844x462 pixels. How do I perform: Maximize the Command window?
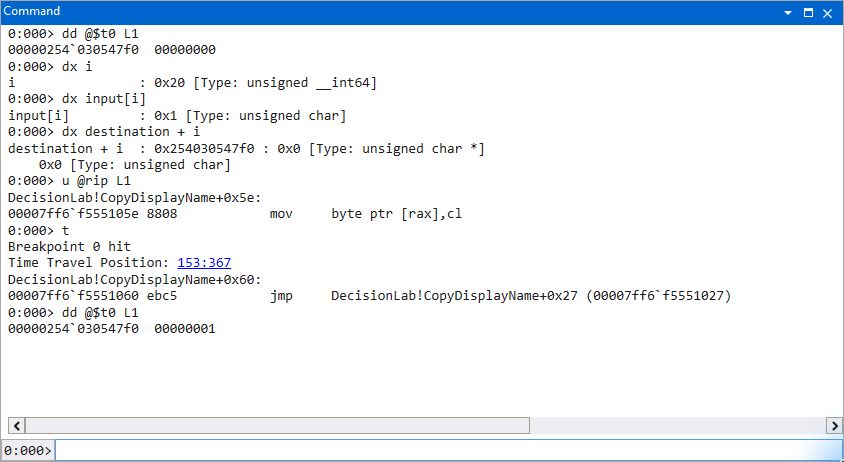(808, 13)
